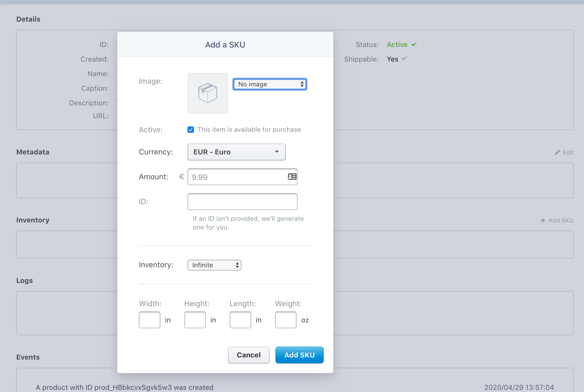Uncheck 'This item is available for purchase'
Image resolution: width=584 pixels, height=392 pixels.
pyautogui.click(x=190, y=130)
